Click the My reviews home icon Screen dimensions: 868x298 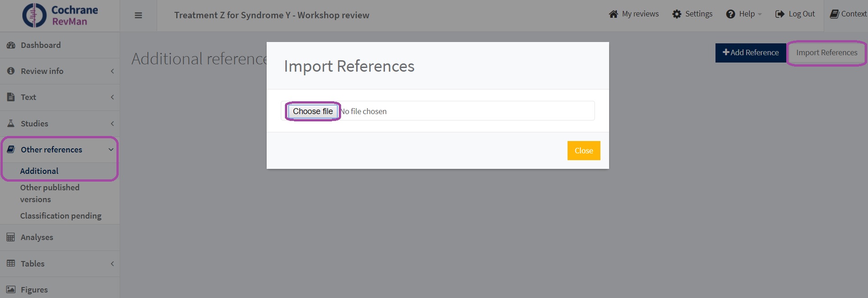click(x=613, y=14)
